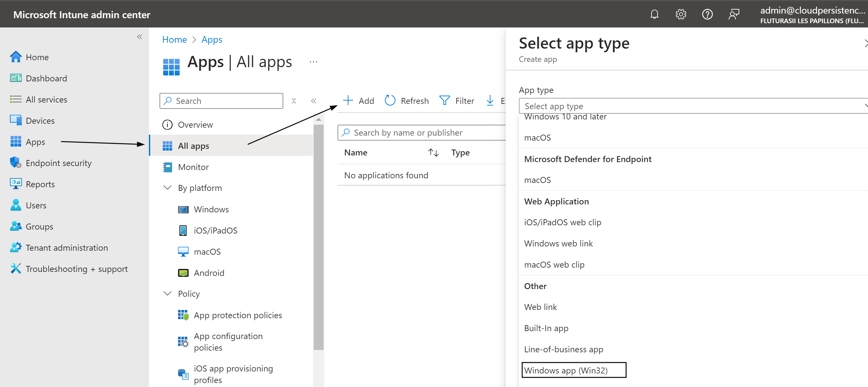
Task: Click the All services list icon
Action: (16, 99)
